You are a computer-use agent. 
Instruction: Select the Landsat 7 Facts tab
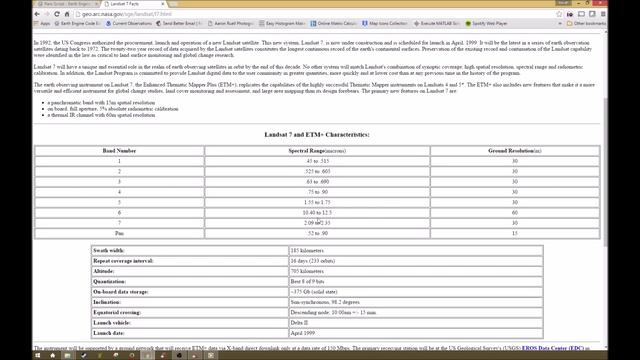tap(134, 4)
